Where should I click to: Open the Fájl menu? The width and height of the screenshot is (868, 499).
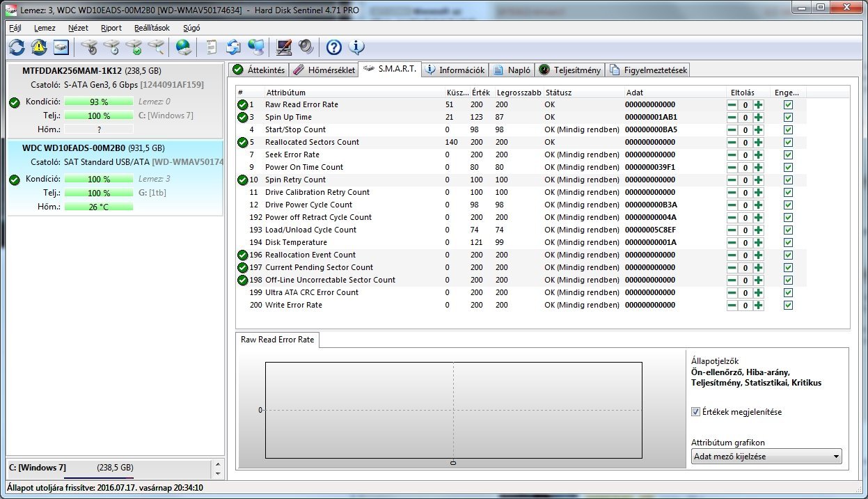tap(15, 28)
